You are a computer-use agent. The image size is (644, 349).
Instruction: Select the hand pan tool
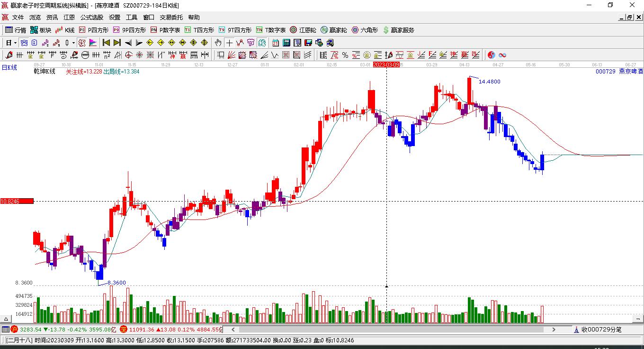click(x=218, y=43)
